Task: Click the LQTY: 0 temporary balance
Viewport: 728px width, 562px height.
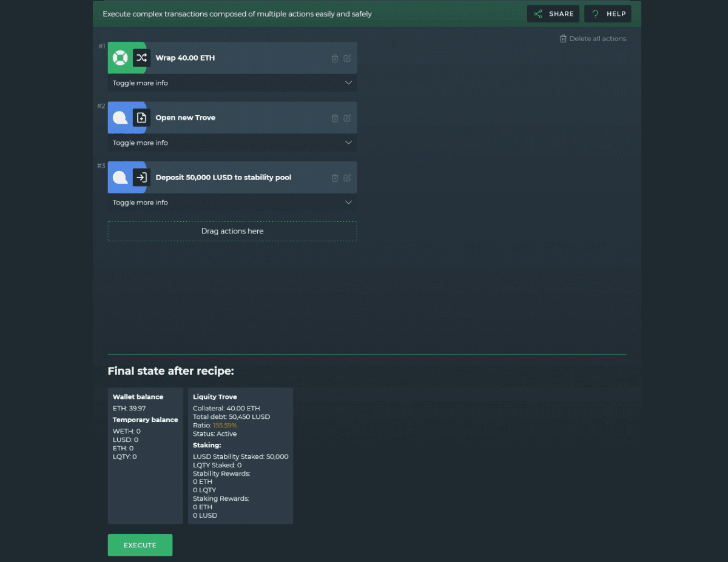Action: [x=125, y=457]
